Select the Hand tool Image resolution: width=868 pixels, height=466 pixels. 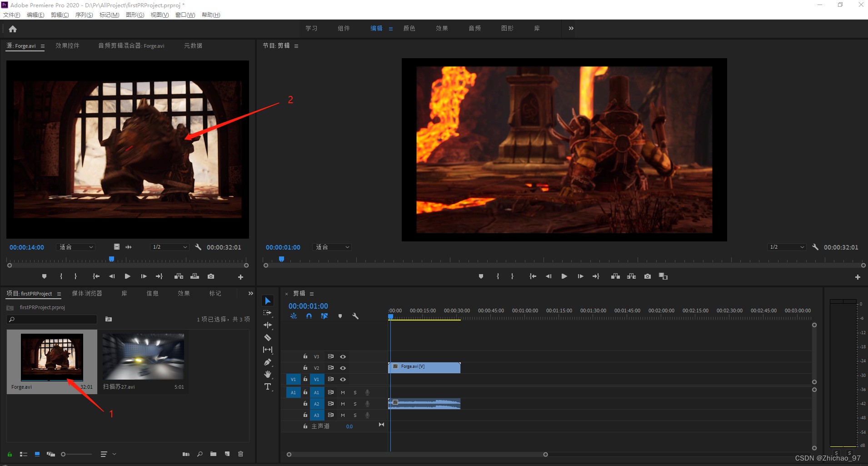click(x=268, y=374)
